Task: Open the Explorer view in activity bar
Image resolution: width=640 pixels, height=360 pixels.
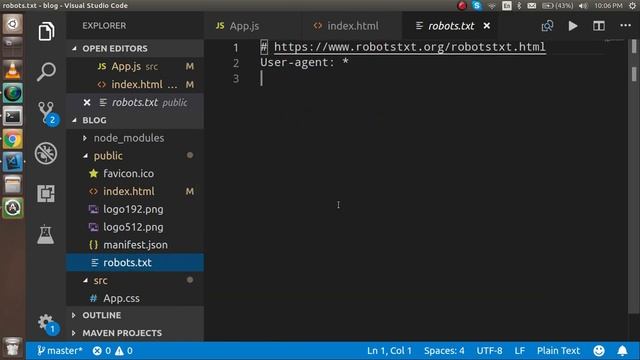Action: pyautogui.click(x=46, y=31)
